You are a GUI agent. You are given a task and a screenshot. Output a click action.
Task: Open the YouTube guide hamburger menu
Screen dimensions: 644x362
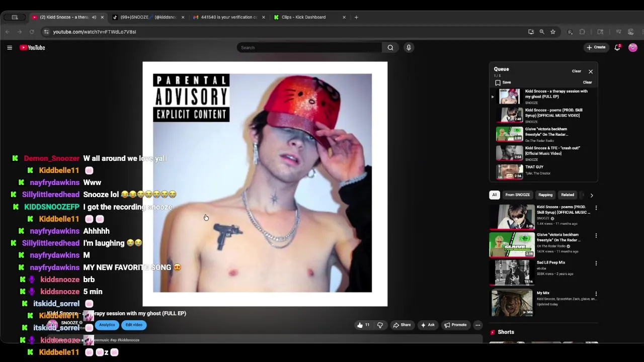(x=10, y=48)
